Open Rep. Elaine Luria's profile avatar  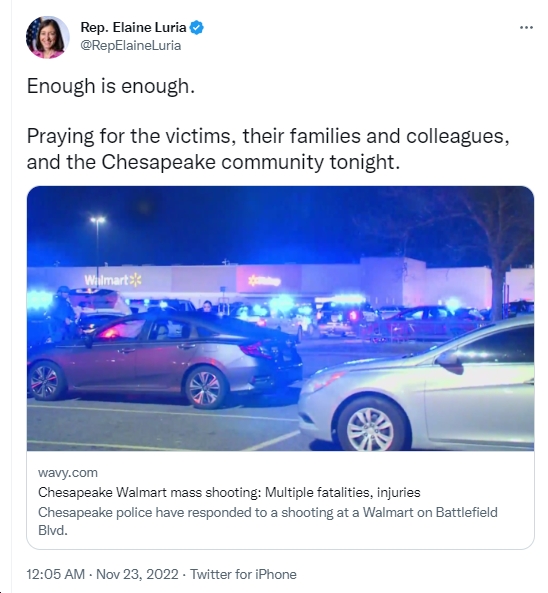click(48, 37)
